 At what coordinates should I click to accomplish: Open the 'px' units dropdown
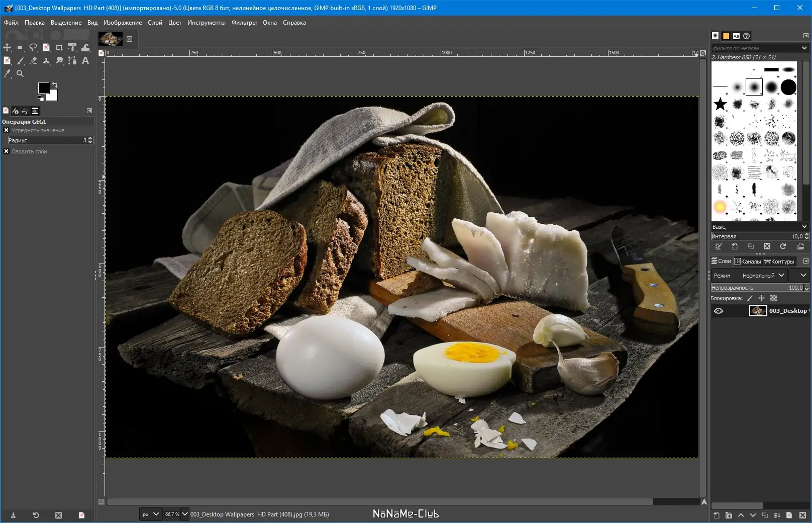point(150,514)
